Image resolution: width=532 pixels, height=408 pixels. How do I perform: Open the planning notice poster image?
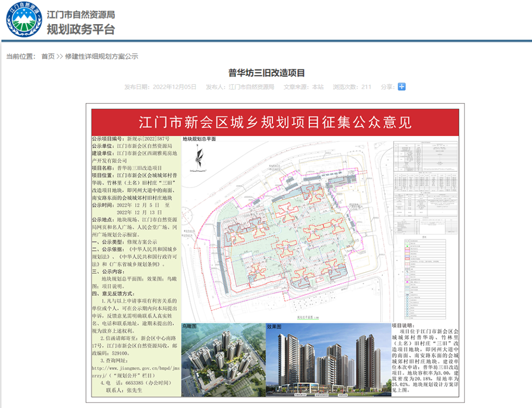click(x=275, y=253)
